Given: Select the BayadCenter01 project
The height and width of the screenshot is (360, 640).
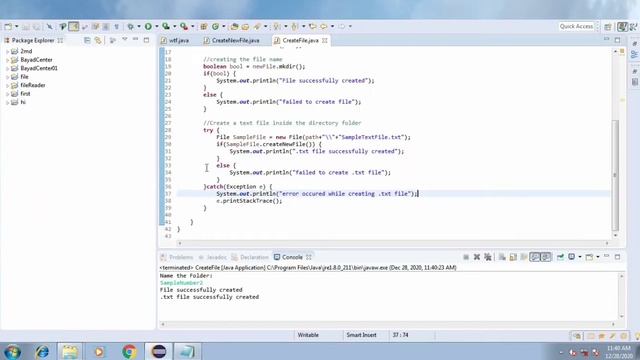Looking at the screenshot, I should pos(39,68).
